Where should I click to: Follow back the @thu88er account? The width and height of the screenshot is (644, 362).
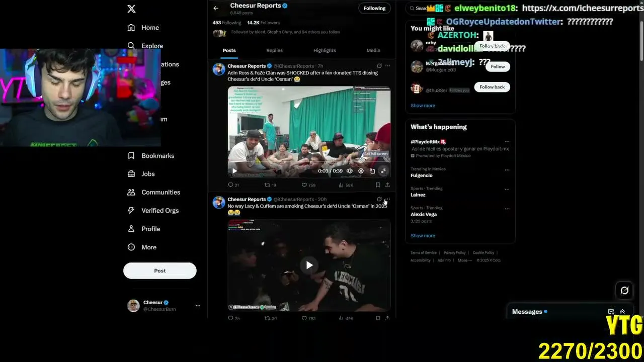click(492, 87)
